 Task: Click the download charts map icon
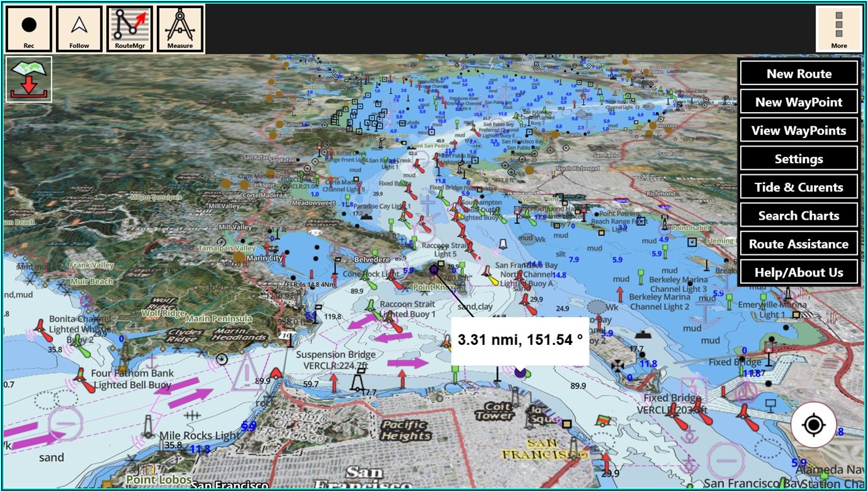[29, 79]
